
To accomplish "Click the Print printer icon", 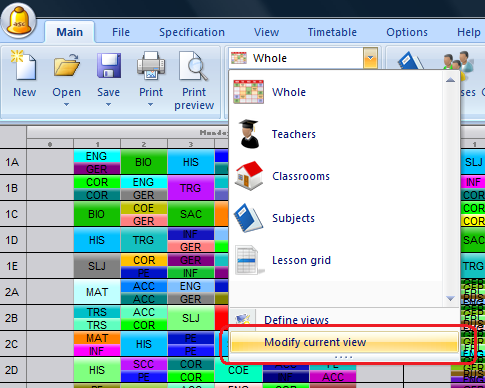I will pos(151,65).
